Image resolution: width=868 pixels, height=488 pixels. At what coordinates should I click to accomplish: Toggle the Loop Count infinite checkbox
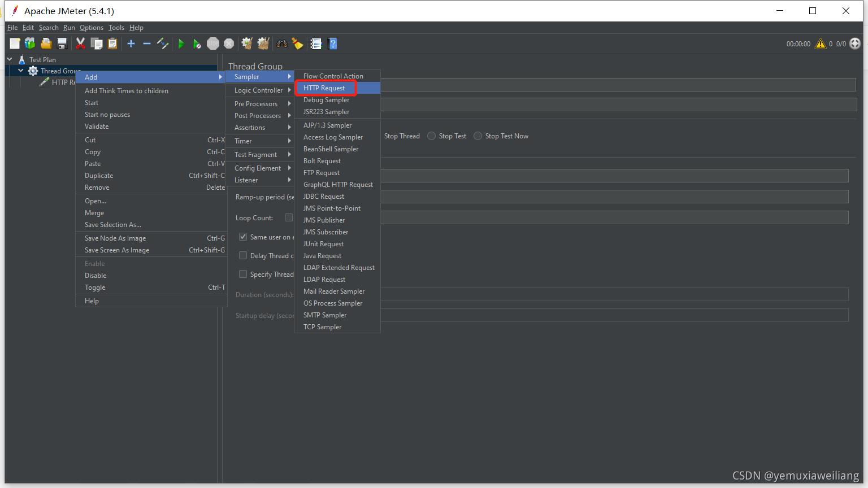click(289, 217)
